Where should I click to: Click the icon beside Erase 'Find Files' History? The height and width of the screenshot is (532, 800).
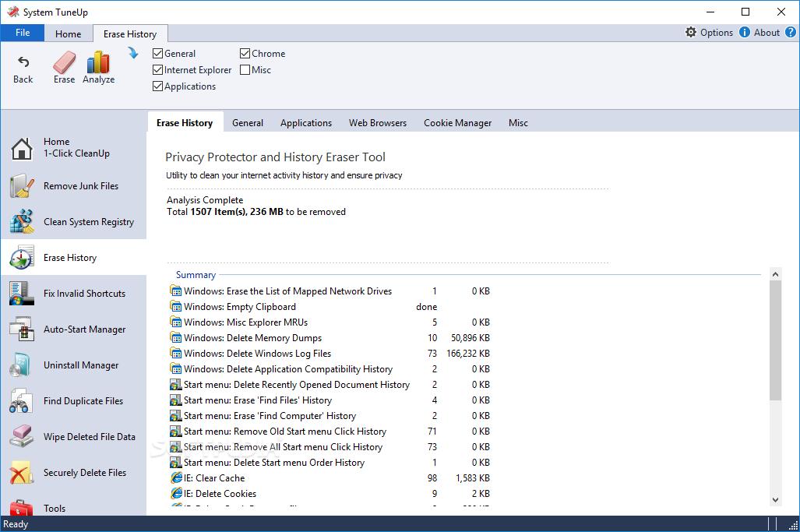pos(175,400)
